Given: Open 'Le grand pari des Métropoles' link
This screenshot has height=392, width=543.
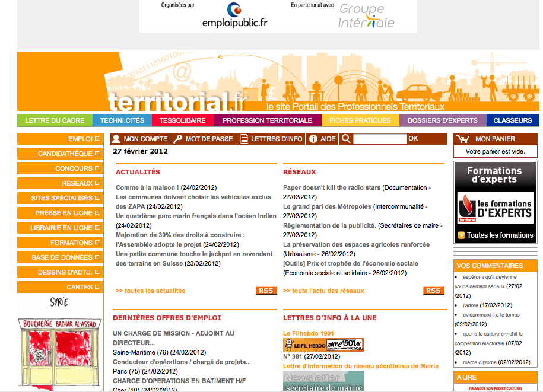Looking at the screenshot, I should coord(327,206).
